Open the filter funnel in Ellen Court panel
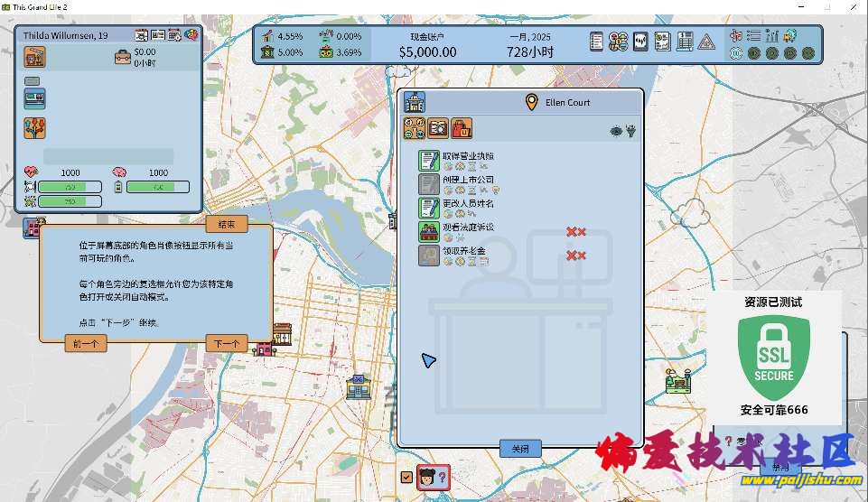Image resolution: width=868 pixels, height=502 pixels. 630,131
